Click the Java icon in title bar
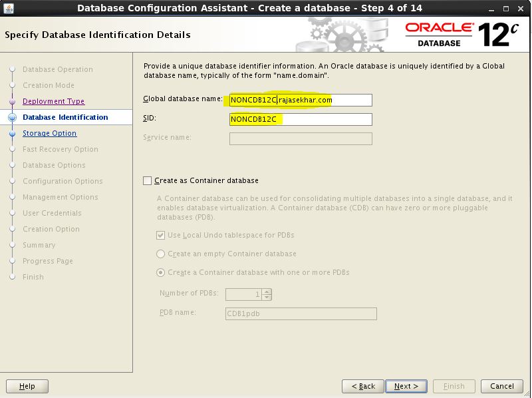Screen dimensions: 532x398 (x=8, y=8)
